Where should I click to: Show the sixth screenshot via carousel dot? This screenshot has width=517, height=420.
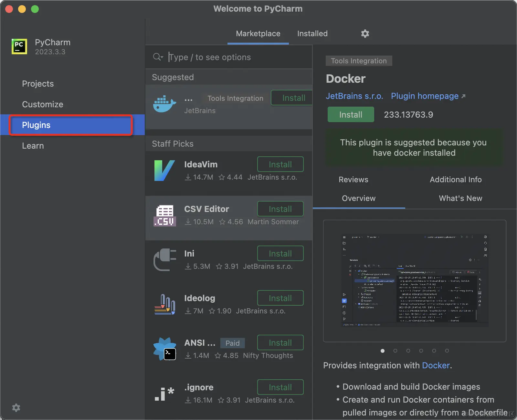coord(447,351)
